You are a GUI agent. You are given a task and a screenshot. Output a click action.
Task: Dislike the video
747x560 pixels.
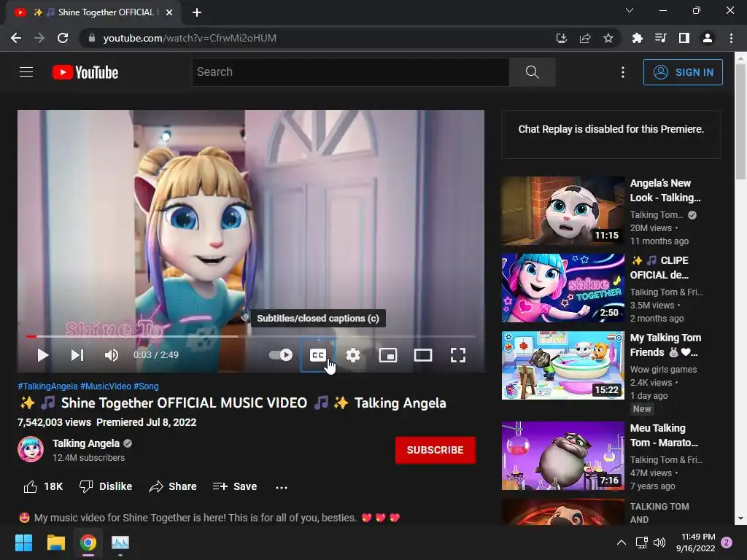coord(105,486)
